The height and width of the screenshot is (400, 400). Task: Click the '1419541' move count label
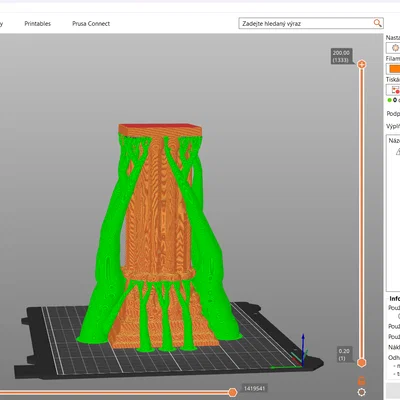(x=254, y=388)
